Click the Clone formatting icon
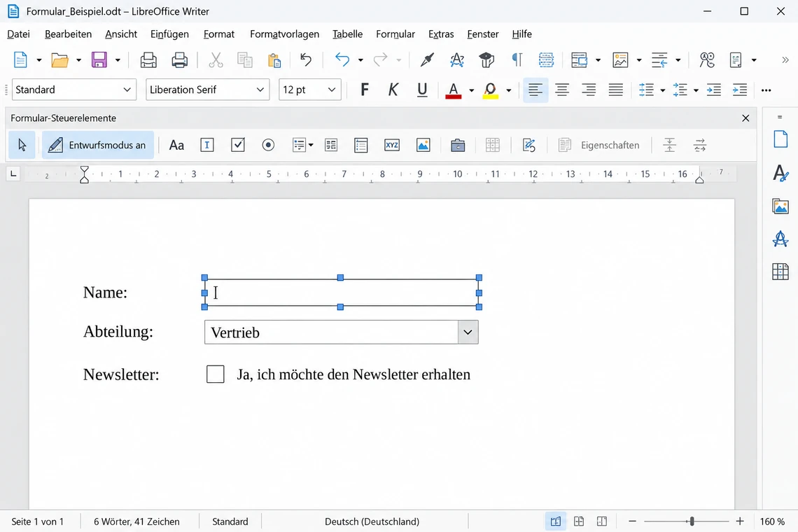The image size is (798, 532). tap(428, 60)
